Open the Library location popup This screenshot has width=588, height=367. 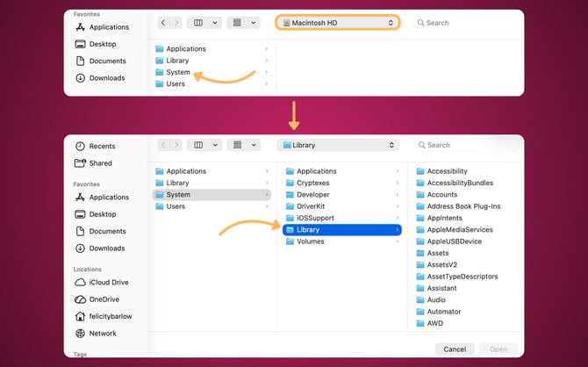coord(338,145)
